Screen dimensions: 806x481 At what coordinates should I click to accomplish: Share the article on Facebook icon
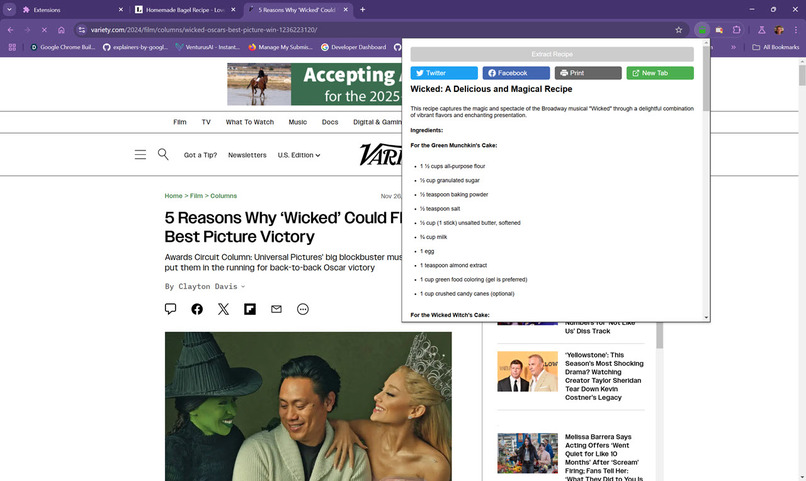pos(197,309)
